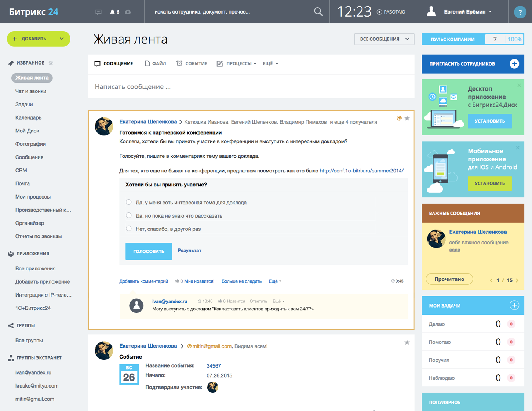Open Мой Диск in sidebar
The image size is (532, 411).
(27, 131)
